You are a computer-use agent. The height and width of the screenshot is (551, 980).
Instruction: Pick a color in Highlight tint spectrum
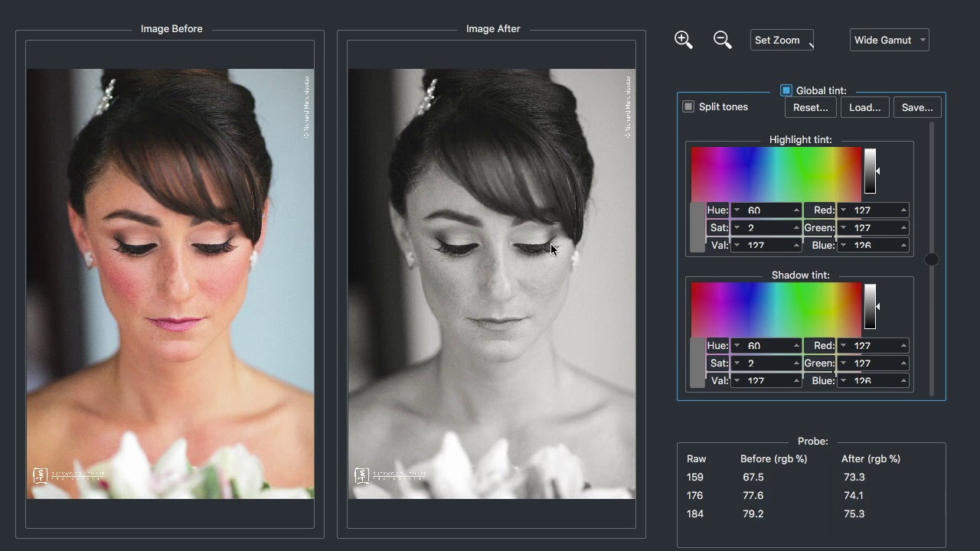(776, 174)
